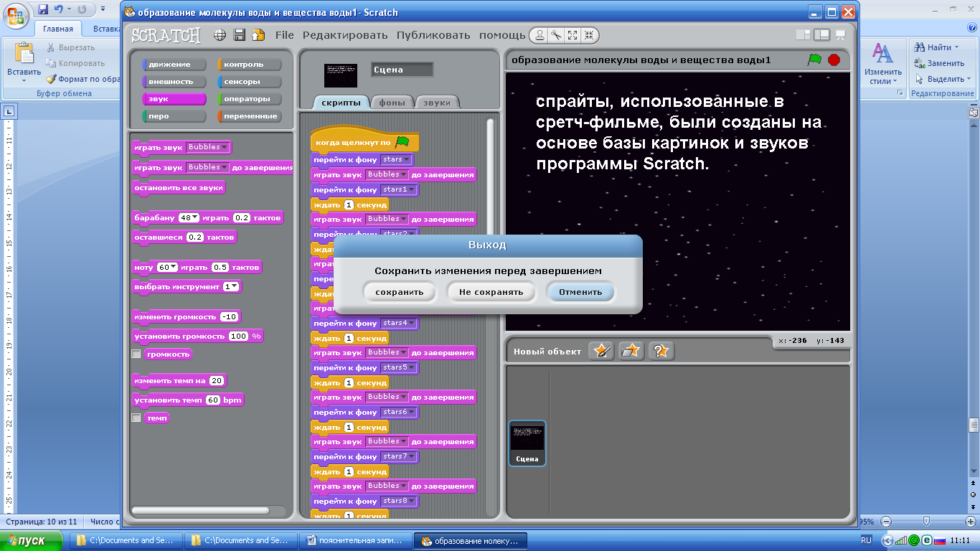The height and width of the screenshot is (551, 980).
Task: Select the операторы block category
Action: coord(249,99)
